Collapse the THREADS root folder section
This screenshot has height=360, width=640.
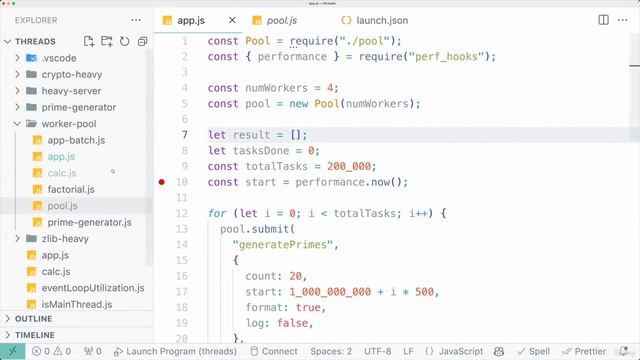click(x=35, y=41)
